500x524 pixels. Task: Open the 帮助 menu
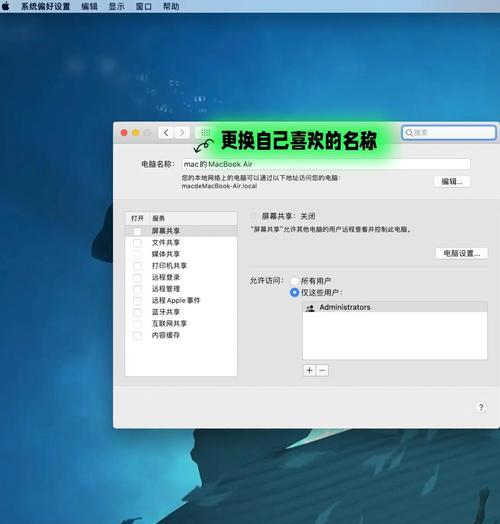pyautogui.click(x=171, y=6)
